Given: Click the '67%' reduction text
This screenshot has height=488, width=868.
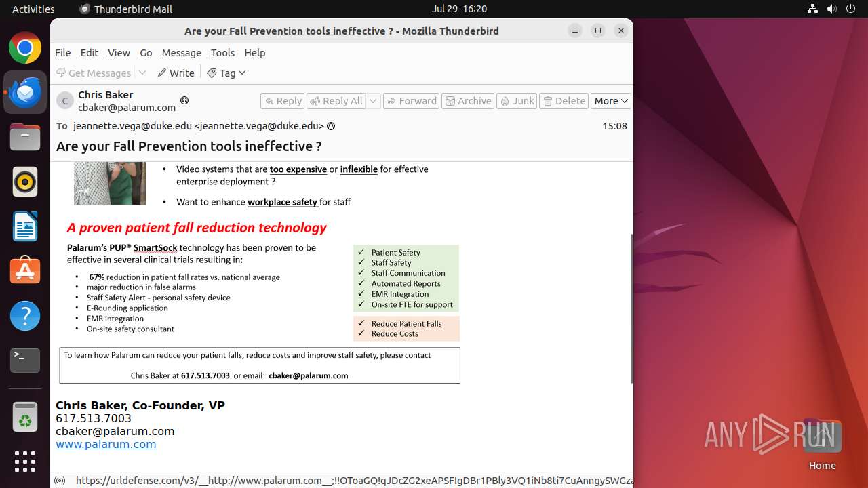Looking at the screenshot, I should (x=97, y=277).
